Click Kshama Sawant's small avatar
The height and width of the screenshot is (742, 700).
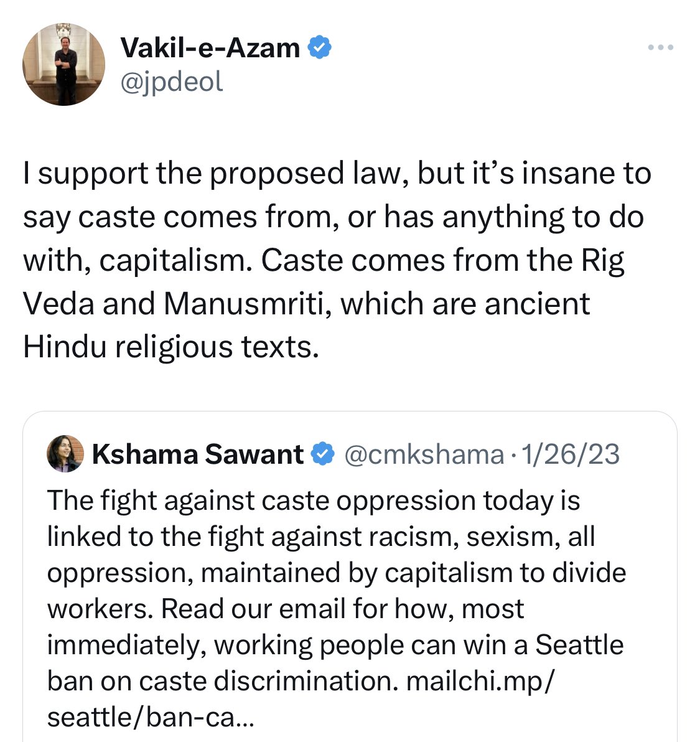[x=65, y=454]
